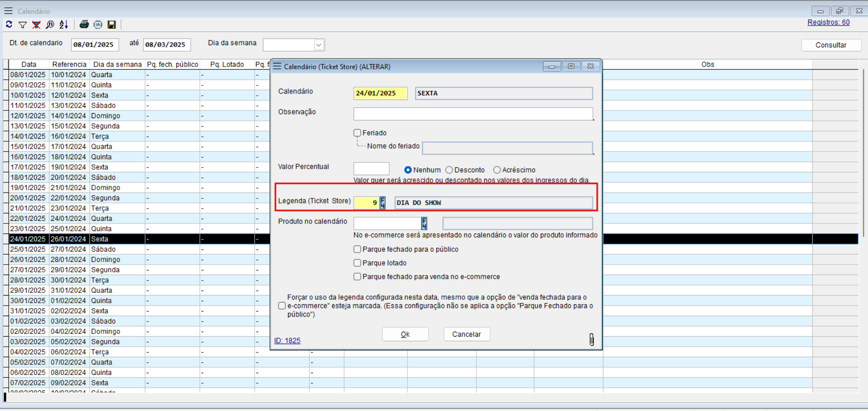Enable the Feriado checkbox
This screenshot has height=411, width=868.
(x=357, y=133)
